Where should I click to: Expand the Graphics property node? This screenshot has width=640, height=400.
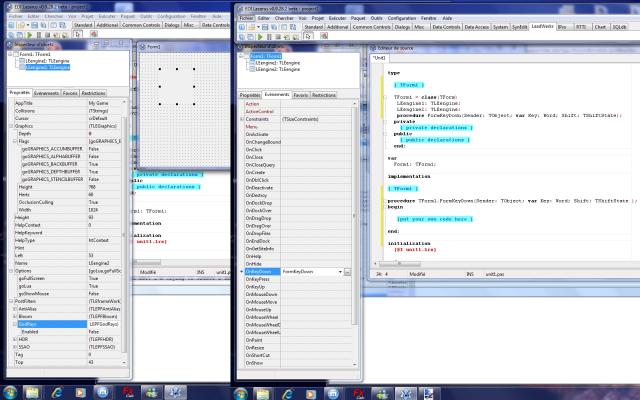coord(11,126)
